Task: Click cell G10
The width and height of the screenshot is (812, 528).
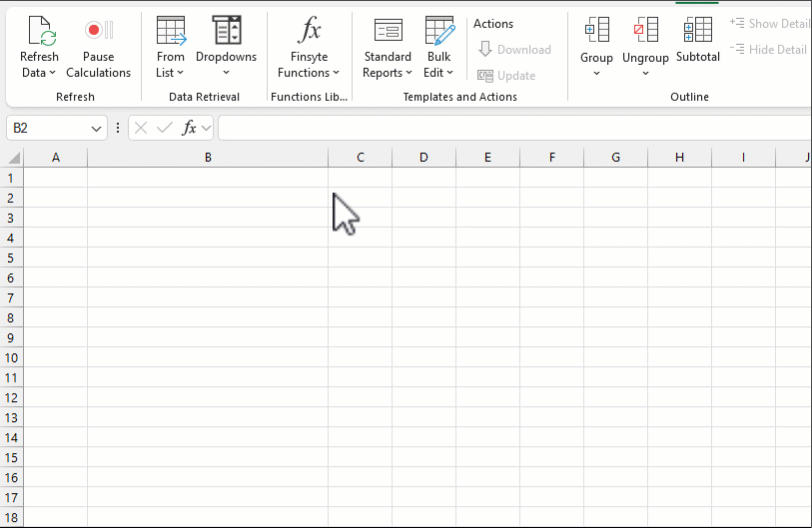Action: click(x=616, y=358)
